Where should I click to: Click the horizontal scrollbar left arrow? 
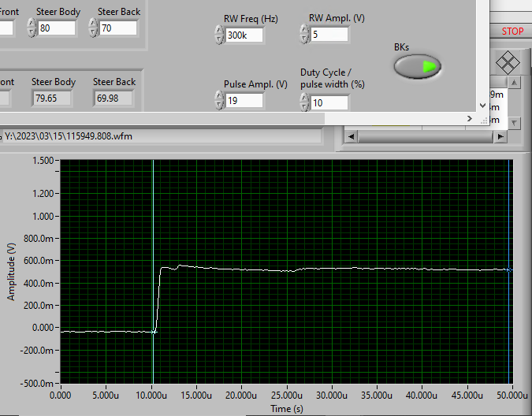coord(351,136)
